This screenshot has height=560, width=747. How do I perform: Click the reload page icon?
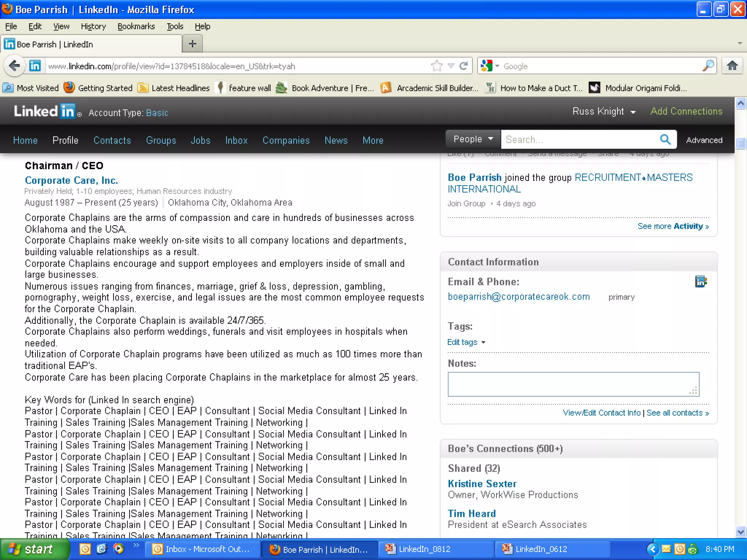coord(464,66)
